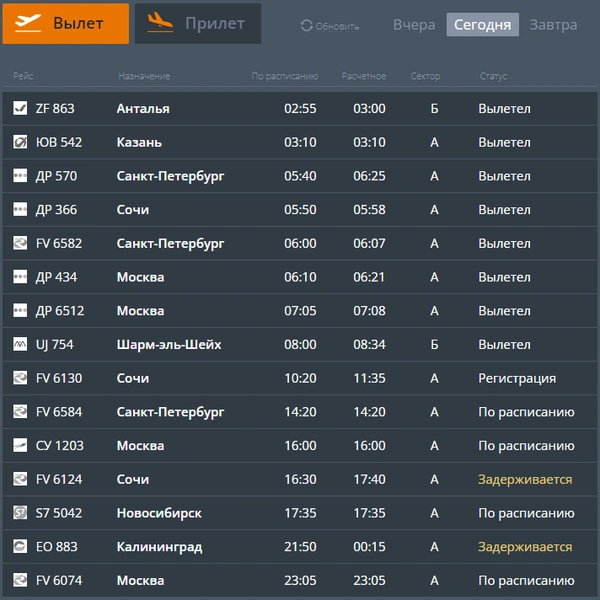Click airline logo of flight ДР 366

20,209
